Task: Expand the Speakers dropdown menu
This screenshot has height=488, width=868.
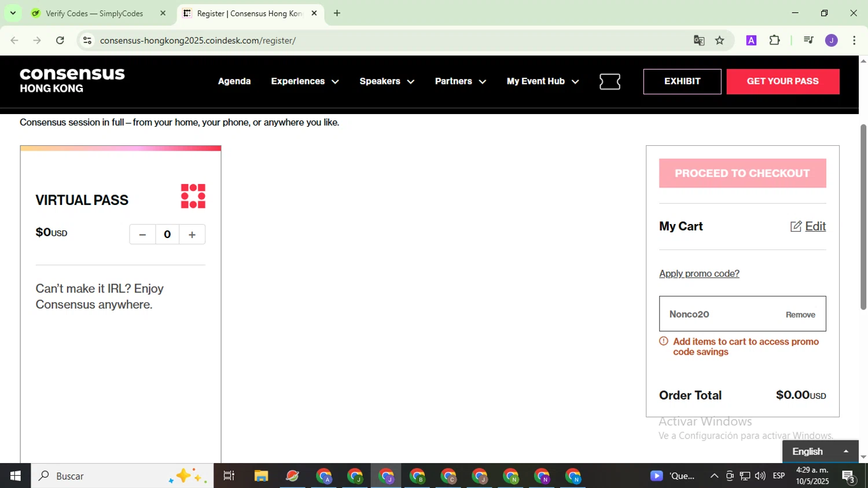Action: (x=387, y=82)
